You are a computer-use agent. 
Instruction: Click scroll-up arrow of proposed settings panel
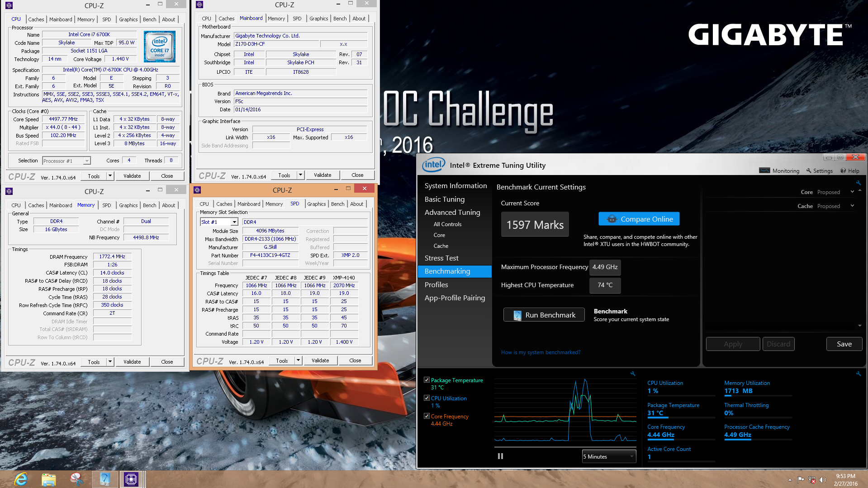click(860, 190)
